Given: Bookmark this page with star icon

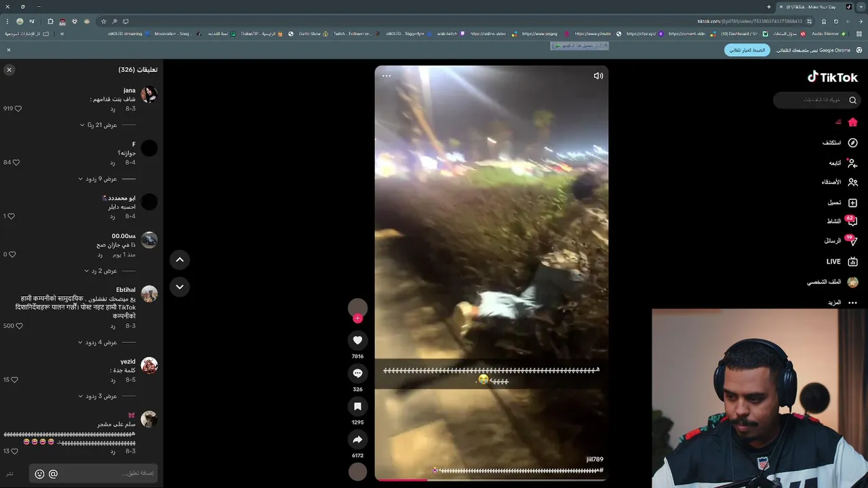Looking at the screenshot, I should [104, 22].
